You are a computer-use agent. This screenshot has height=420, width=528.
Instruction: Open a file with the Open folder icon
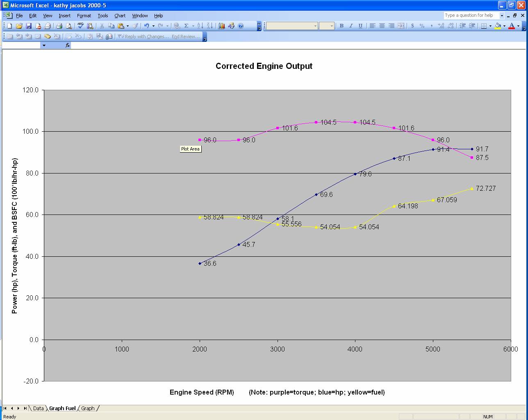coord(19,26)
